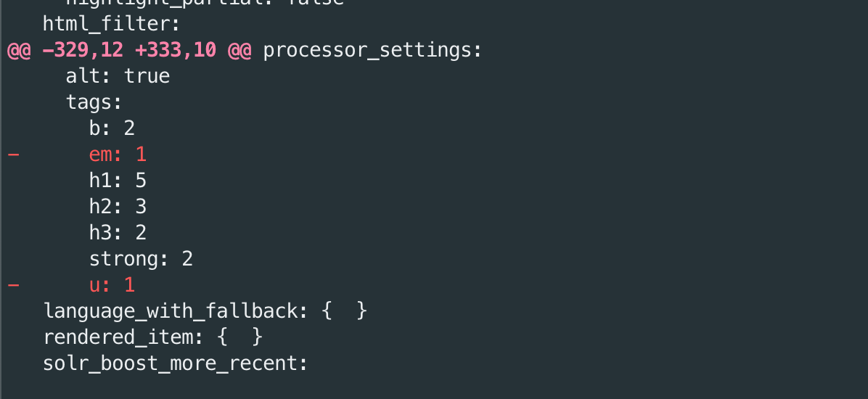Image resolution: width=868 pixels, height=399 pixels.
Task: Click the solr_boost_more_recent line
Action: [x=176, y=363]
